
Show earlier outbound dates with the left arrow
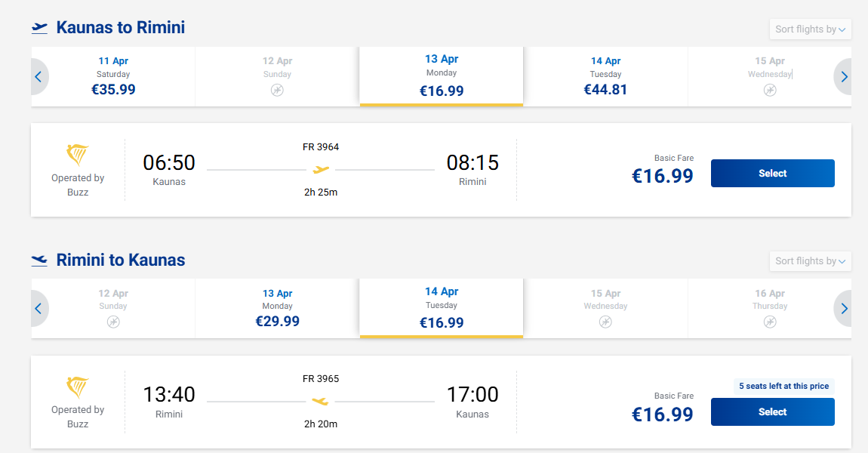click(38, 77)
